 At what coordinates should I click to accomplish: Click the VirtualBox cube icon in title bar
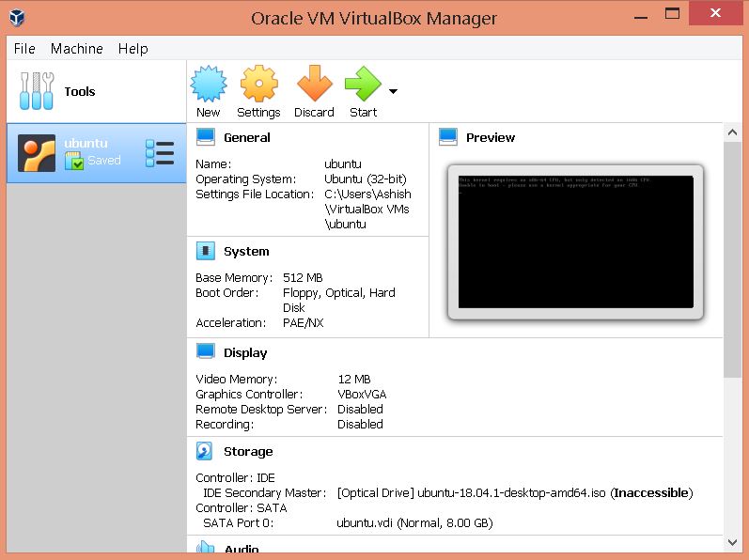[17, 17]
